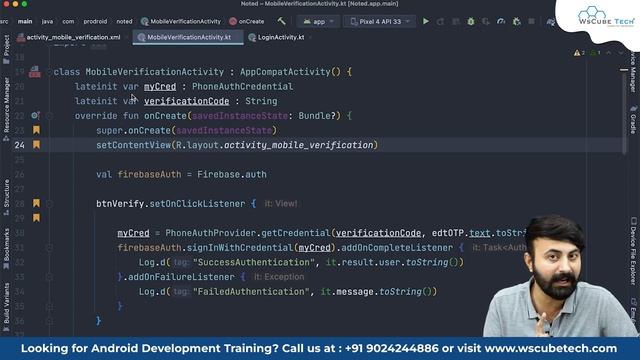Click the main breadcrumb in navigation bar
The width and height of the screenshot is (640, 360).
click(25, 21)
